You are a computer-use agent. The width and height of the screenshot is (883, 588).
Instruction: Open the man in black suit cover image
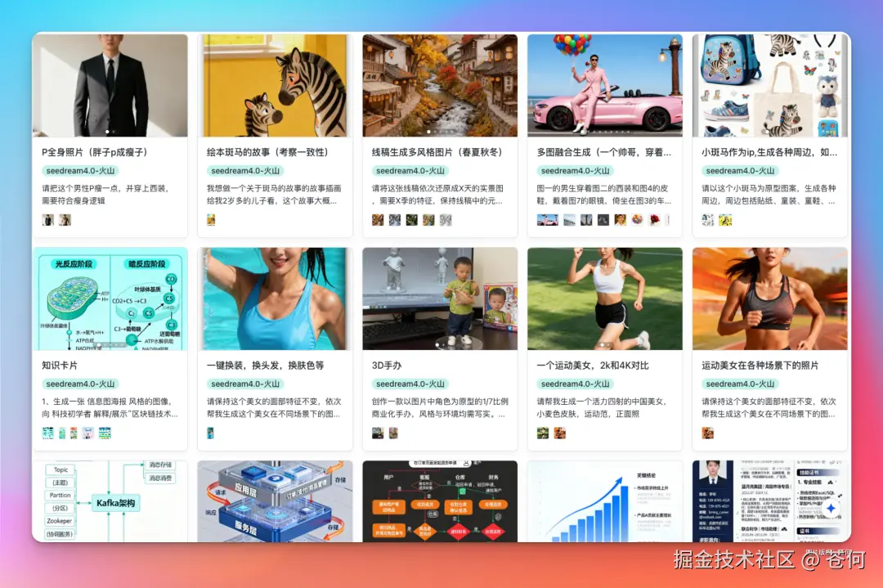(x=110, y=86)
